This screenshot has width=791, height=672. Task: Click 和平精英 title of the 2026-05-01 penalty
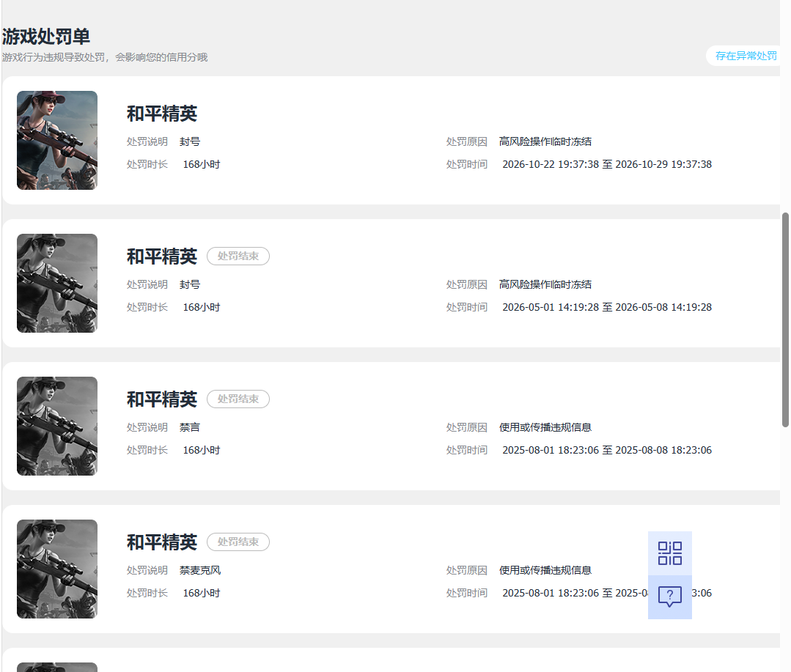pyautogui.click(x=162, y=256)
